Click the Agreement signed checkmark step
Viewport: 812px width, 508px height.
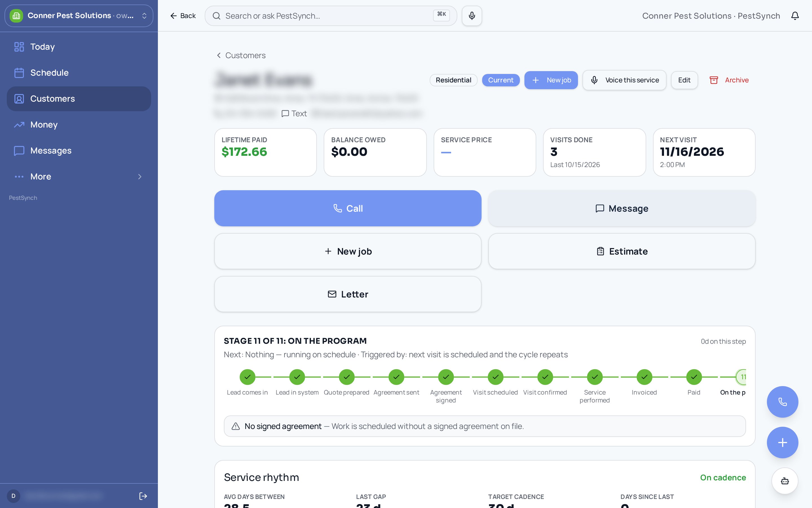(446, 377)
